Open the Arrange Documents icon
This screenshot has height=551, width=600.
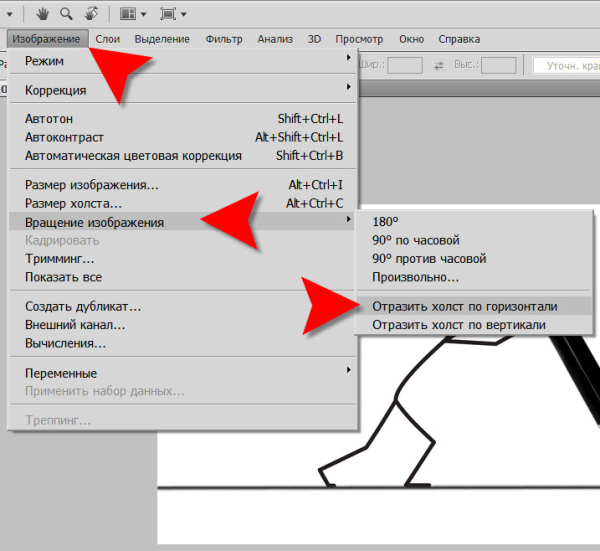coord(128,14)
